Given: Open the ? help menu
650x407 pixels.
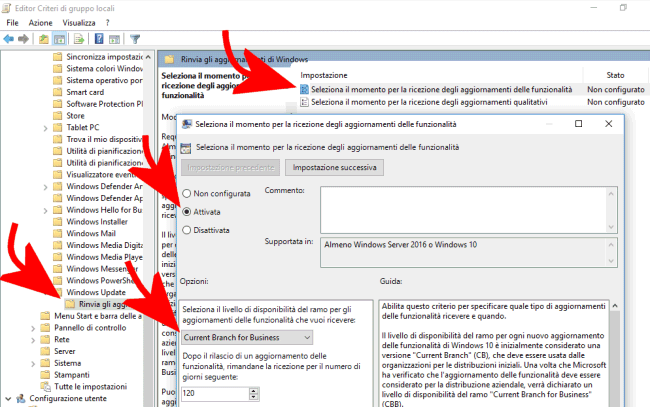Looking at the screenshot, I should pyautogui.click(x=108, y=23).
